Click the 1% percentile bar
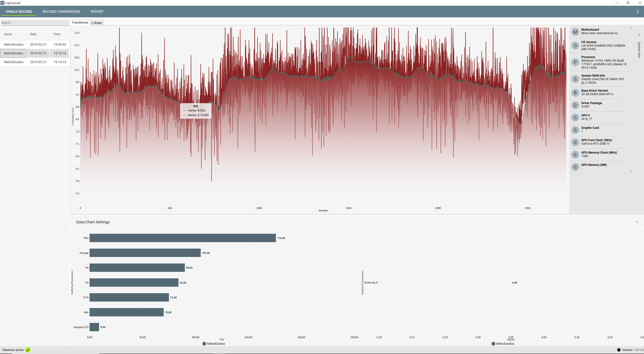Viewport: 644px width, 354px height. (134, 282)
